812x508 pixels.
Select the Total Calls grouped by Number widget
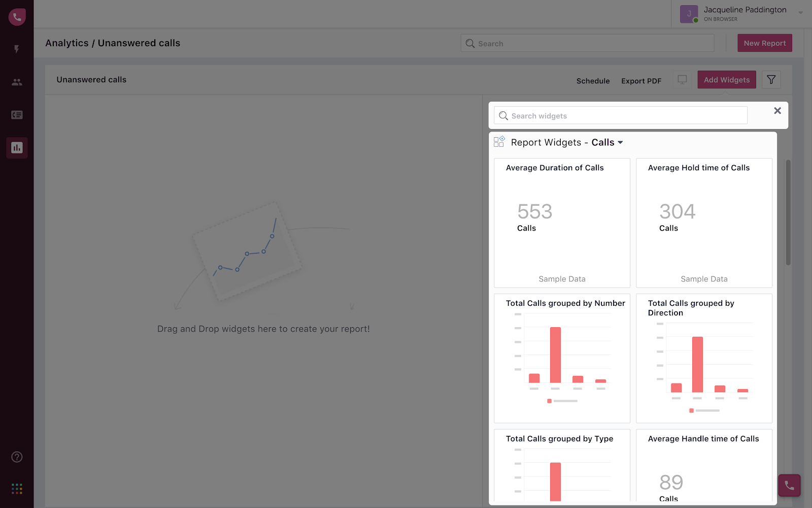tap(562, 358)
